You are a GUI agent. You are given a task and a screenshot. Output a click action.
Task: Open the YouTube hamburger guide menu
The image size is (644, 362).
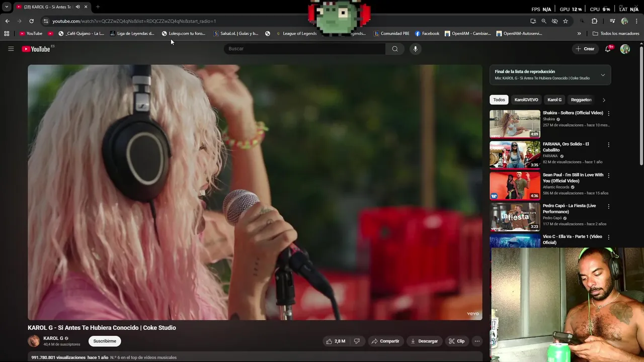click(x=11, y=49)
